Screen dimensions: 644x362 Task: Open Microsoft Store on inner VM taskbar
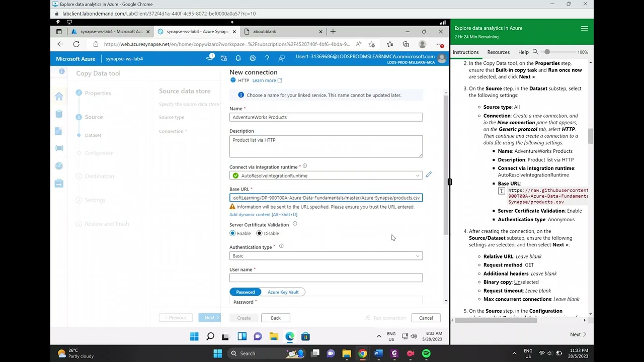tap(305, 336)
